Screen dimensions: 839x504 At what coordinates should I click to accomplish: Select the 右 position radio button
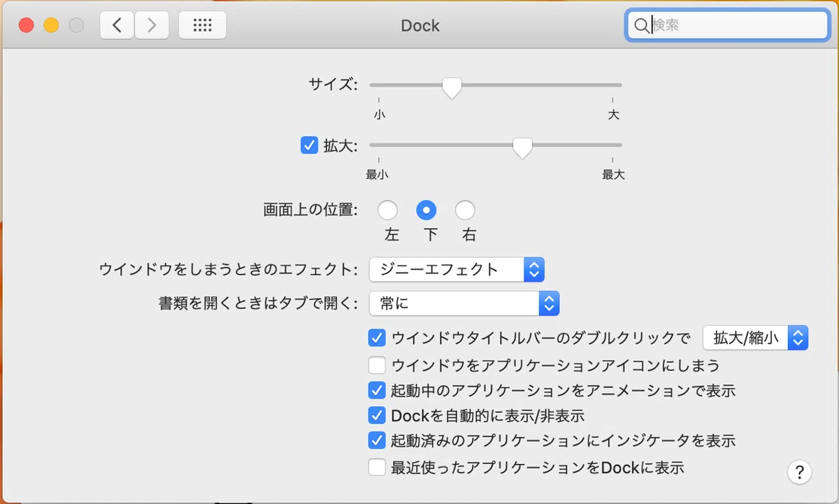tap(465, 210)
